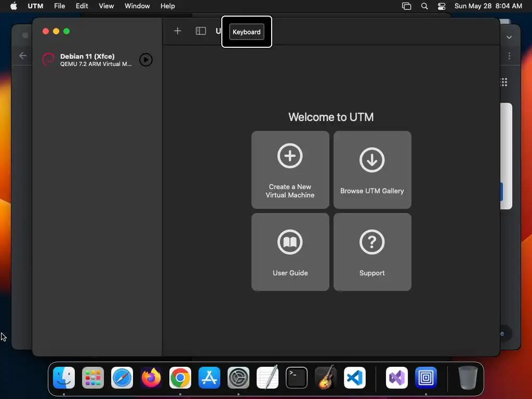Open three-dot menu in background window

coord(509,56)
